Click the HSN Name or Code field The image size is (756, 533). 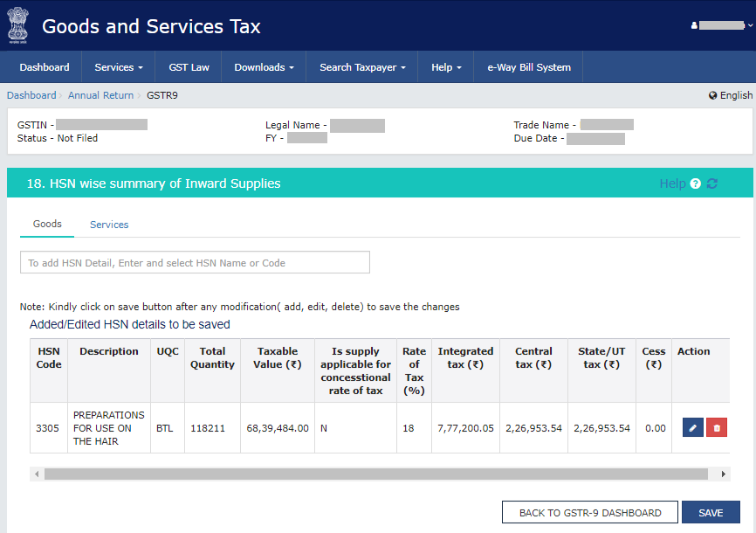coord(195,262)
